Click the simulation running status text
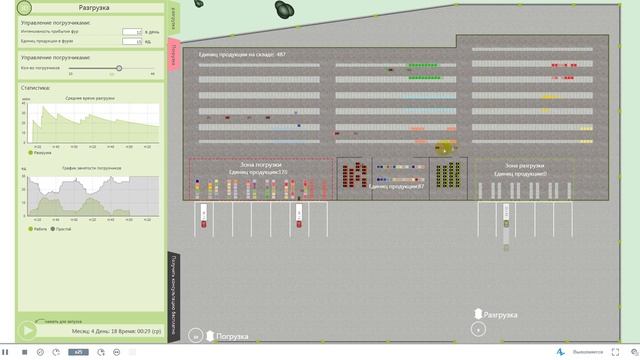 coord(587,352)
